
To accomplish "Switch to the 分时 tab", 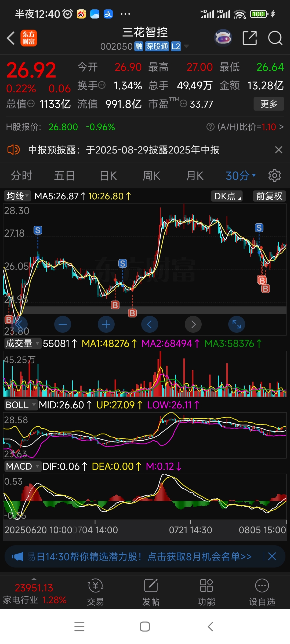I will [x=21, y=176].
